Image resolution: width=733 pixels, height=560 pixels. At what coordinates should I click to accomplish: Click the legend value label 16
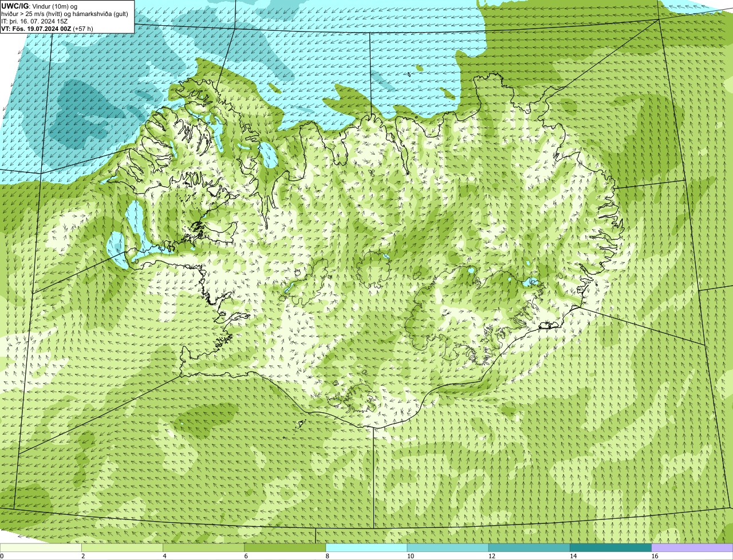point(653,556)
